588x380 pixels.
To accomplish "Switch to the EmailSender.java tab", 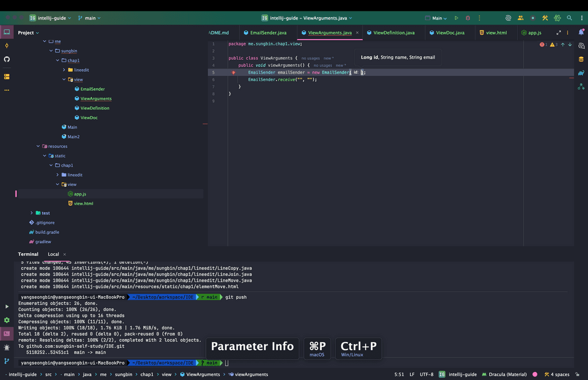I will 268,33.
